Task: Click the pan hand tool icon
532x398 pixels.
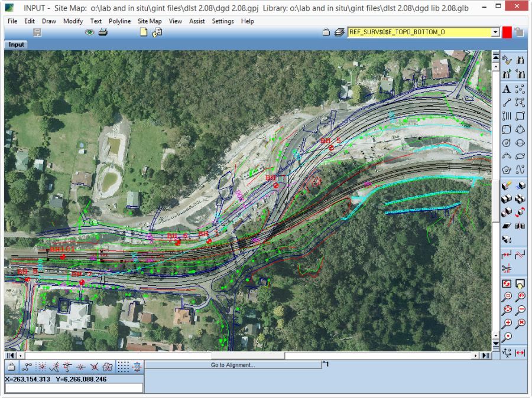Action: click(520, 284)
